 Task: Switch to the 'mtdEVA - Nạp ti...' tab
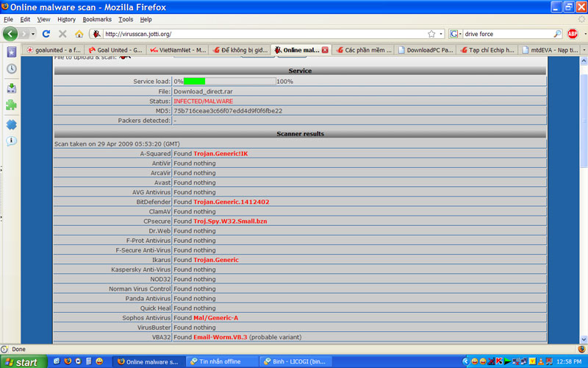coord(549,50)
